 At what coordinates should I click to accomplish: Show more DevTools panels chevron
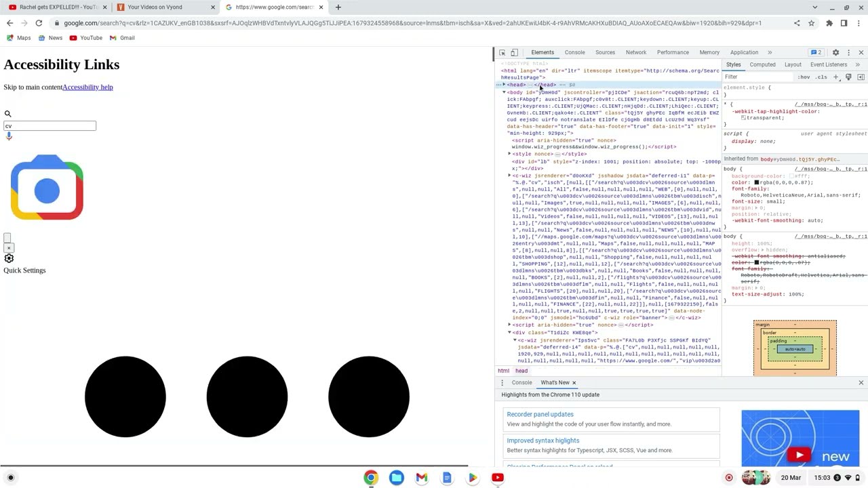point(770,52)
